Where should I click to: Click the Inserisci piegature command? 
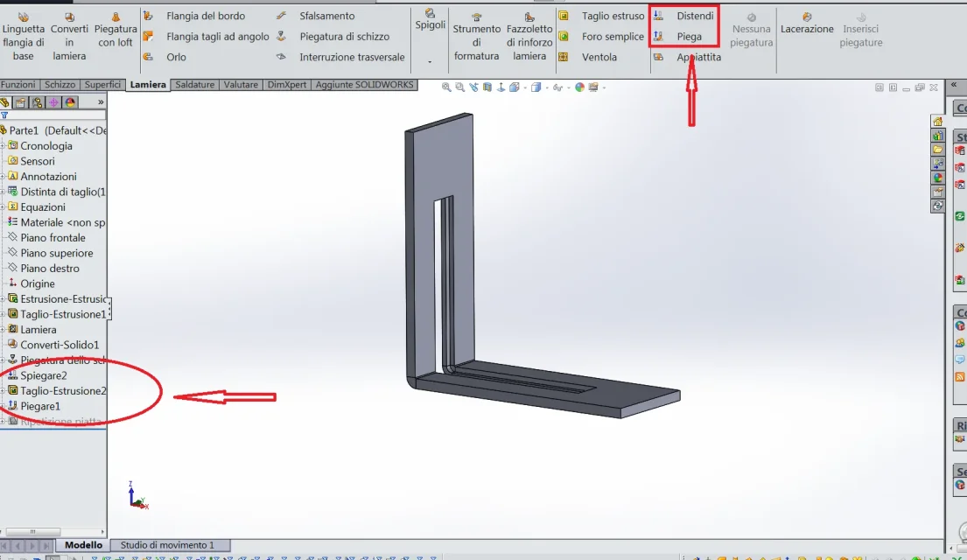coord(861,29)
